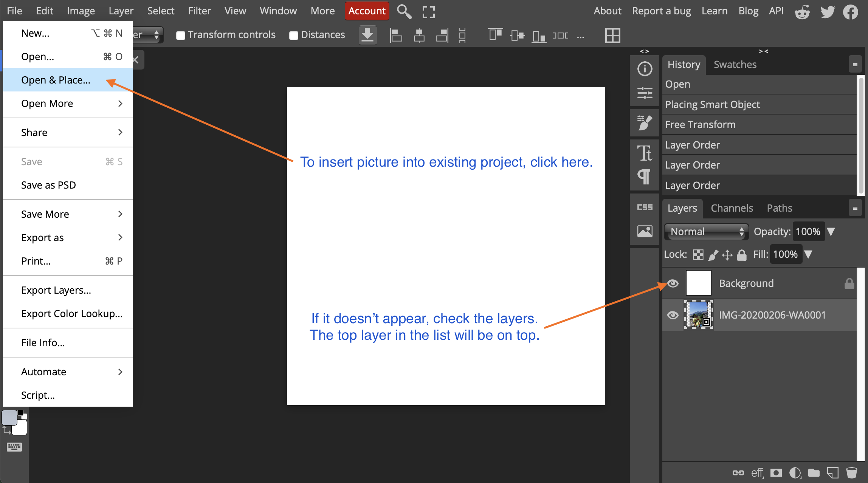
Task: Open the Paragraph panel icon
Action: (x=645, y=176)
